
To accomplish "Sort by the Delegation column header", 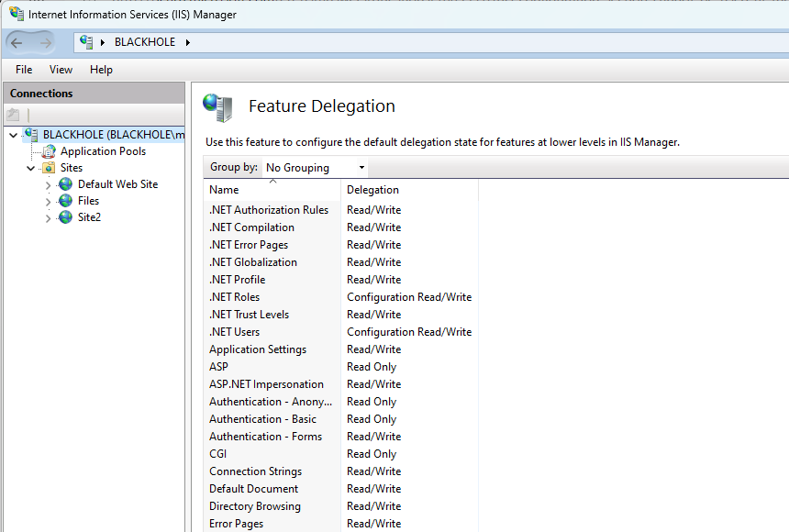I will 409,190.
